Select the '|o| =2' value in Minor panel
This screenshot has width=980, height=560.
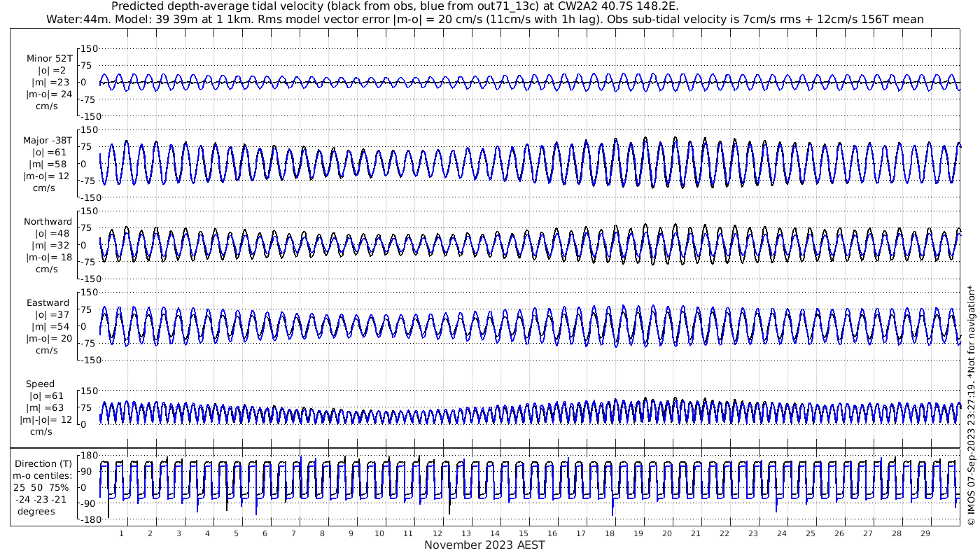[x=51, y=71]
